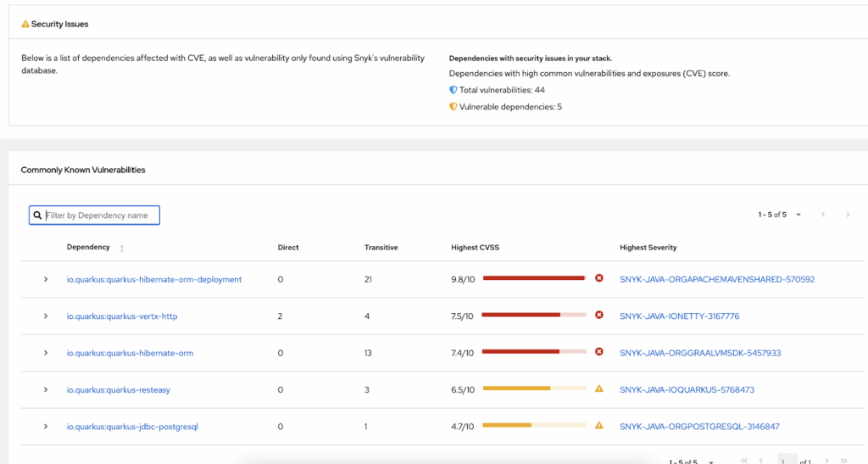Expand the quarkus-vertx-http row
Screen dimensions: 868x464
click(46, 316)
